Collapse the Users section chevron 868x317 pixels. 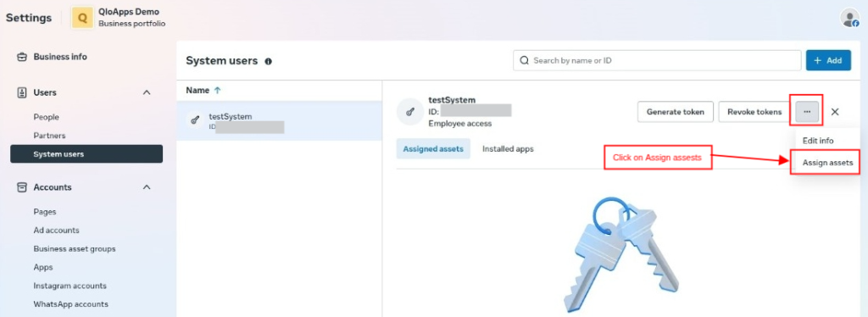[x=147, y=92]
